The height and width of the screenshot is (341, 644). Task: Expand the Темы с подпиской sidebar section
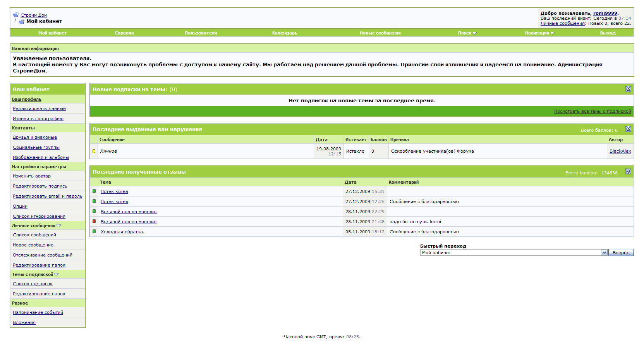click(57, 274)
